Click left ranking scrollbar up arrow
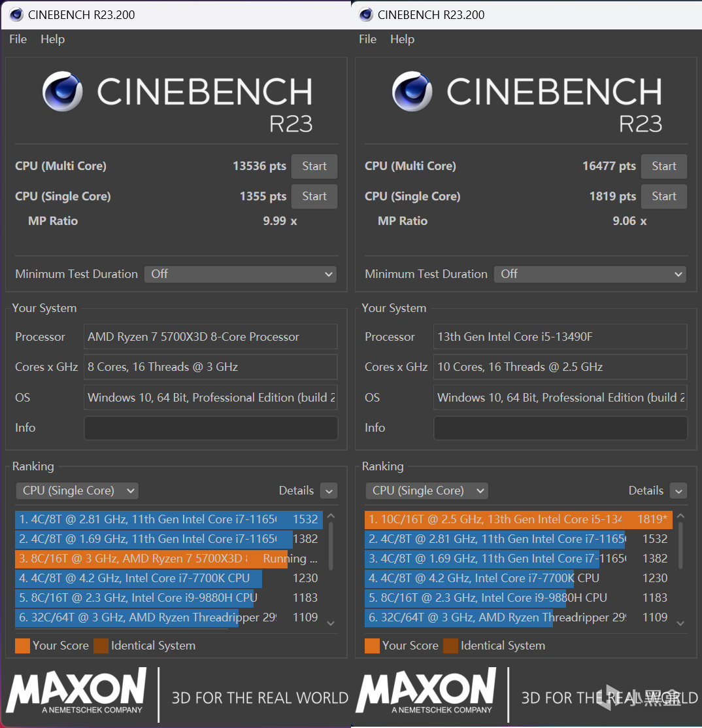The height and width of the screenshot is (728, 702). tap(331, 516)
